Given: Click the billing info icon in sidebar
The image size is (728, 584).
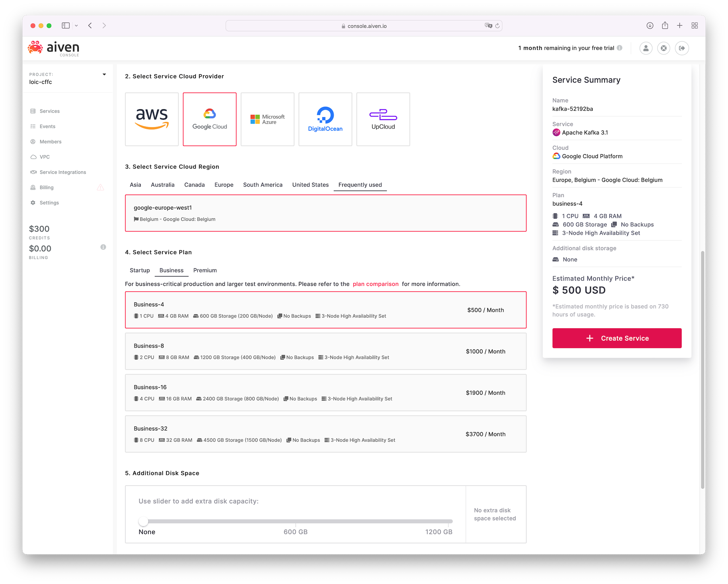Looking at the screenshot, I should 103,247.
